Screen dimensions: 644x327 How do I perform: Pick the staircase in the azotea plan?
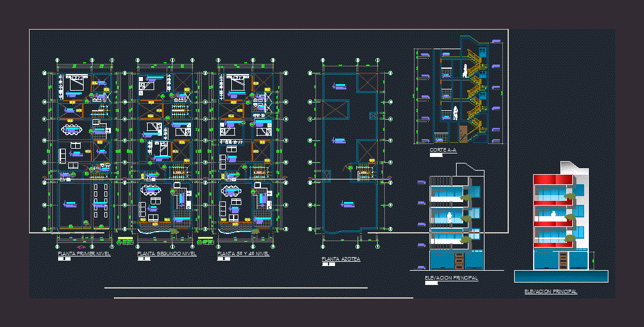pyautogui.click(x=364, y=172)
